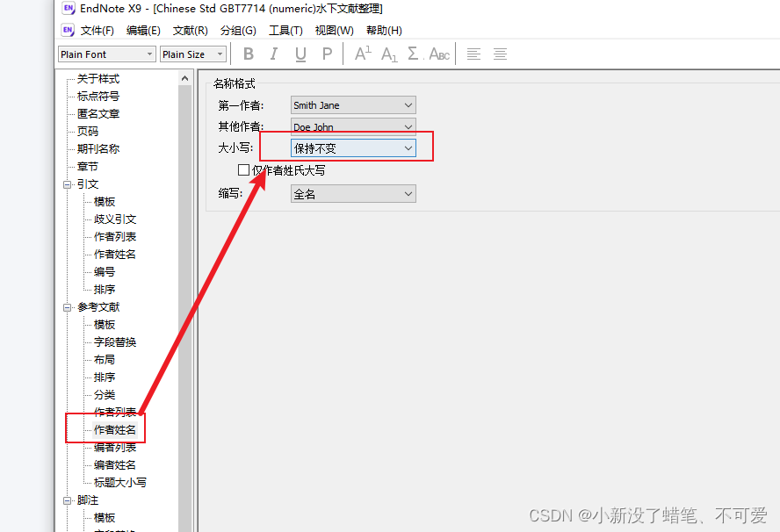The width and height of the screenshot is (780, 532).
Task: Select 模板 under 脚注
Action: point(105,518)
